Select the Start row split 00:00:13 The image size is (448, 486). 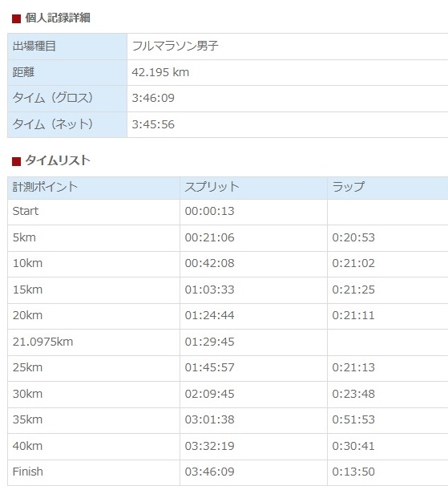[x=209, y=212]
